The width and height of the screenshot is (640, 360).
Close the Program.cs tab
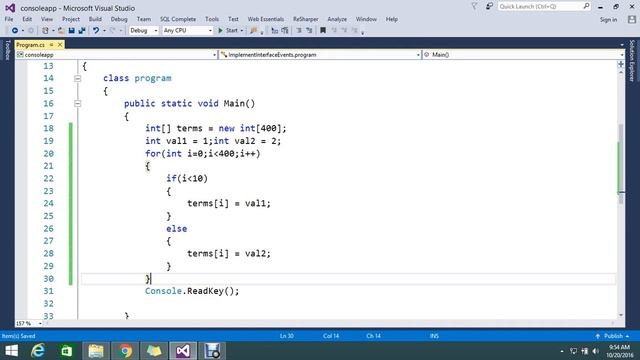[x=60, y=44]
